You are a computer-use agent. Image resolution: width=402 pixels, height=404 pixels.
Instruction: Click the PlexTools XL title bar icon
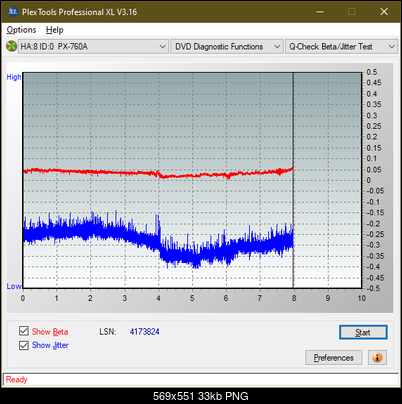click(12, 12)
